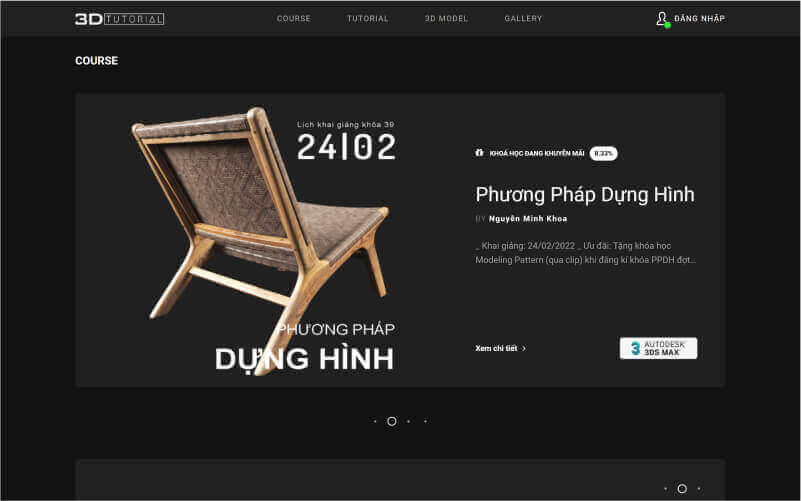Click the gift icon beside promotion label

(x=479, y=153)
